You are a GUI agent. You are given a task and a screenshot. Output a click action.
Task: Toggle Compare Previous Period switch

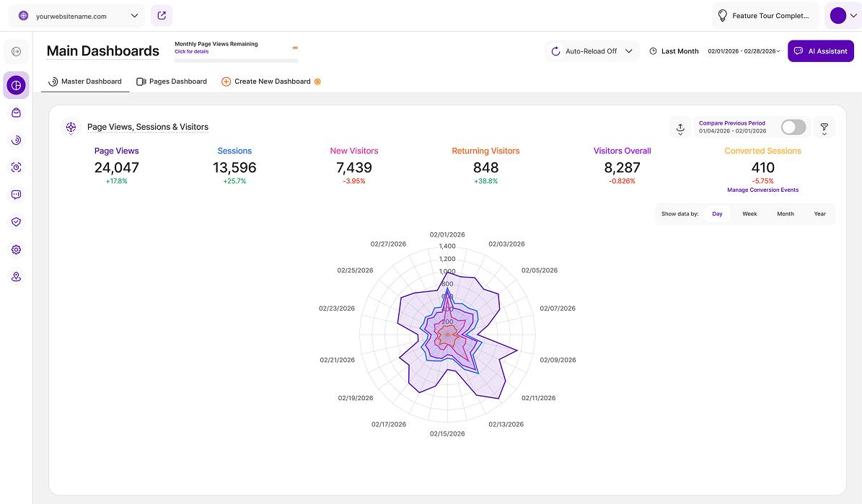tap(793, 128)
